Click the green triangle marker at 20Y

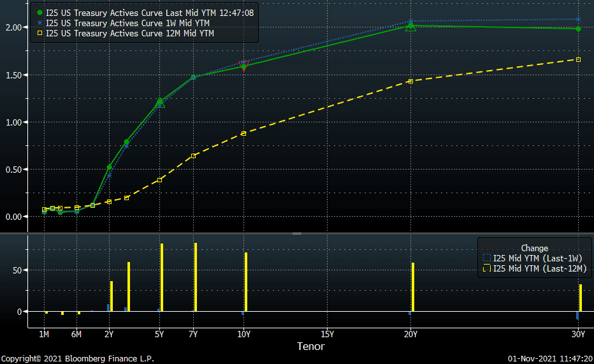(410, 27)
